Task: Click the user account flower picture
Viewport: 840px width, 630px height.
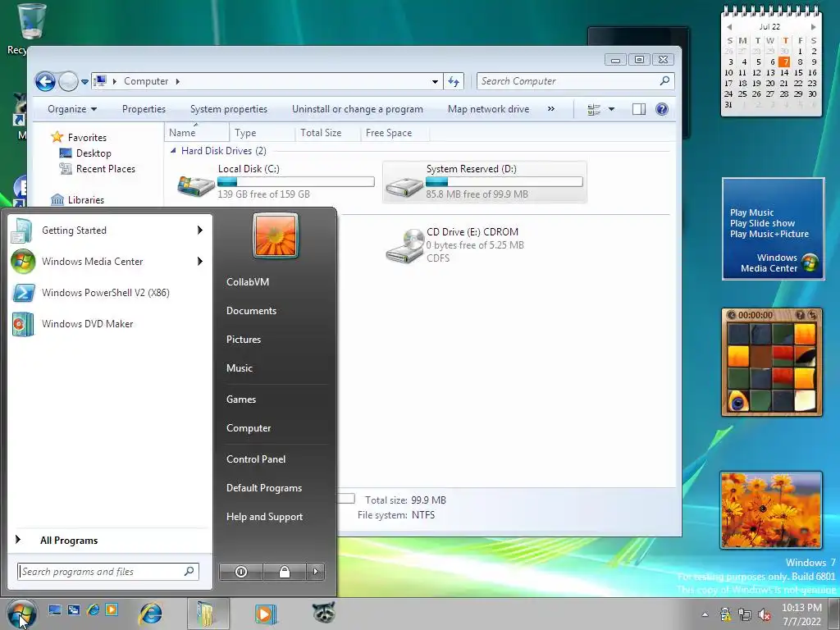Action: (x=276, y=235)
